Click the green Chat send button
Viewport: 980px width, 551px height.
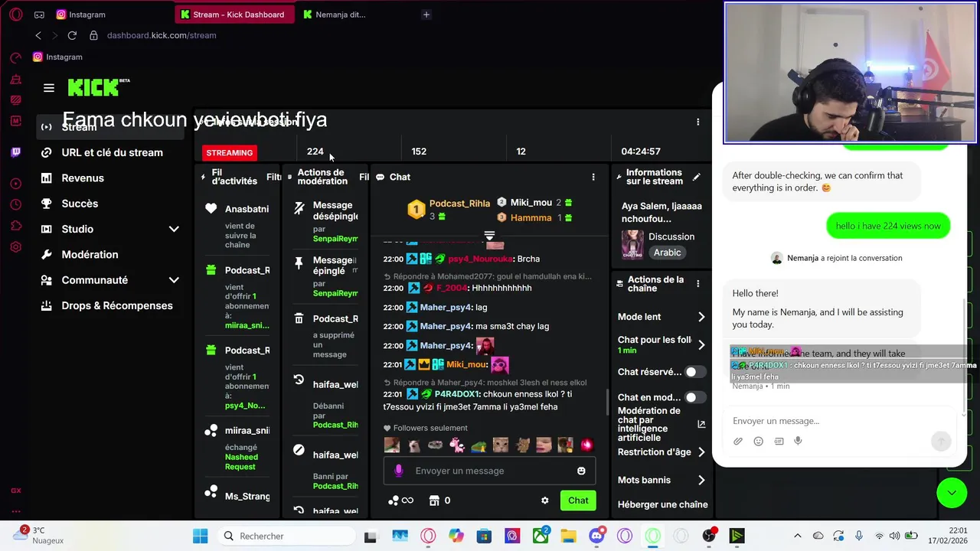coord(578,500)
